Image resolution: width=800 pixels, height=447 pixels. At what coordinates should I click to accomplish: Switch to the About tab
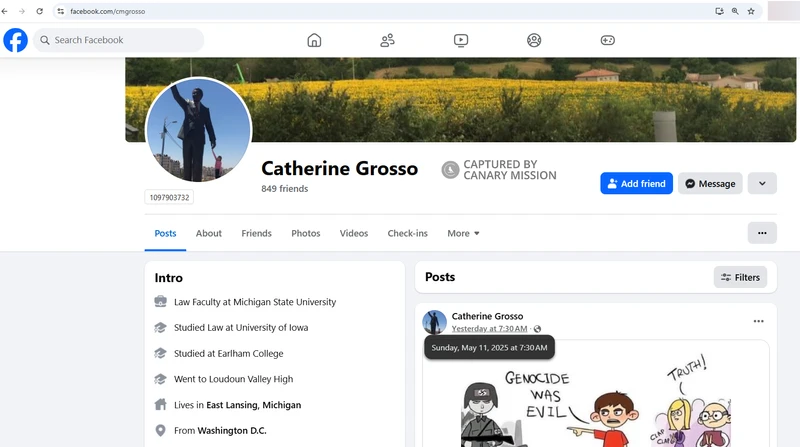coord(209,233)
